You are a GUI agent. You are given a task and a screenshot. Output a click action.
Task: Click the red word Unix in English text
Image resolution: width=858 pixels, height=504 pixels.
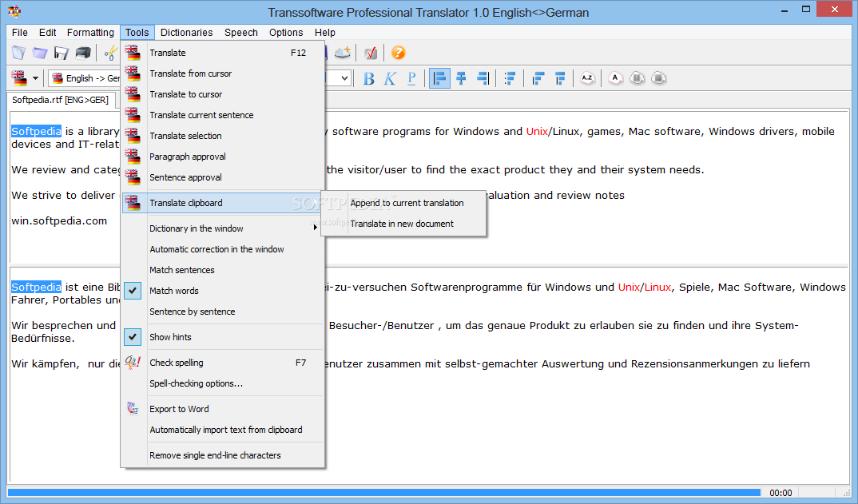tap(538, 131)
